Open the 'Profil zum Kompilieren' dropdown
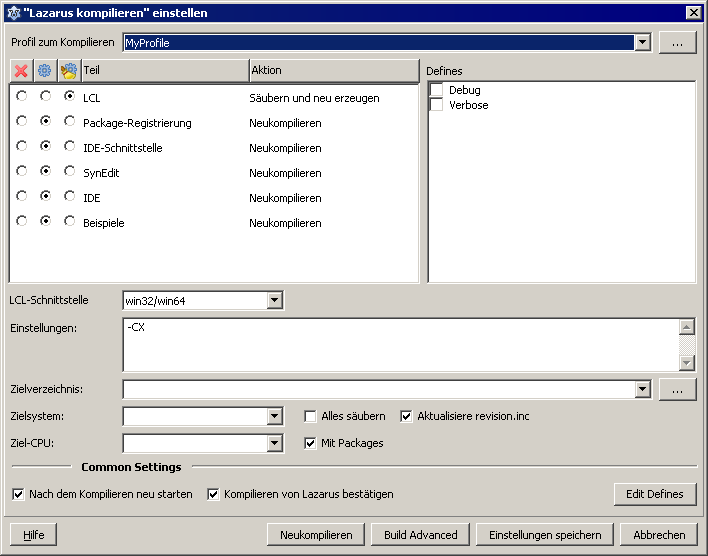The height and width of the screenshot is (556, 708). coord(643,43)
